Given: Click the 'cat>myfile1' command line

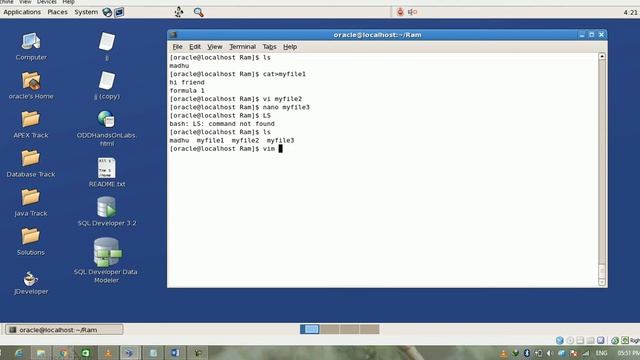Looking at the screenshot, I should pyautogui.click(x=238, y=74).
